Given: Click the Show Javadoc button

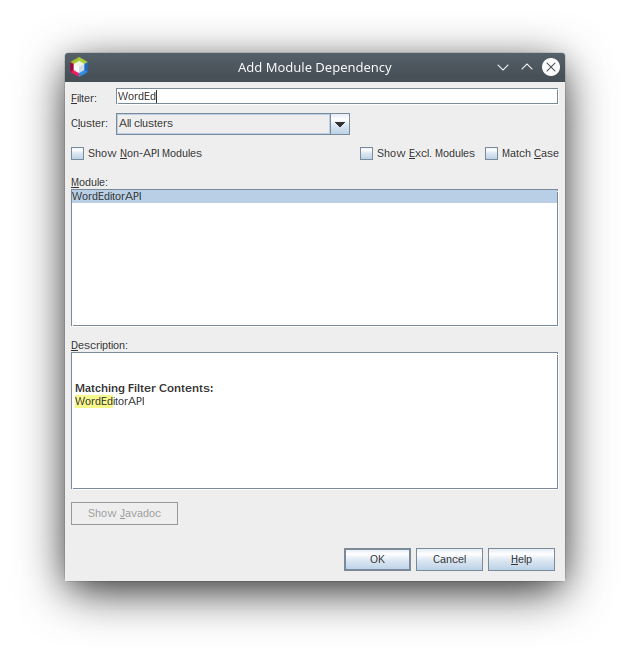Looking at the screenshot, I should point(124,514).
